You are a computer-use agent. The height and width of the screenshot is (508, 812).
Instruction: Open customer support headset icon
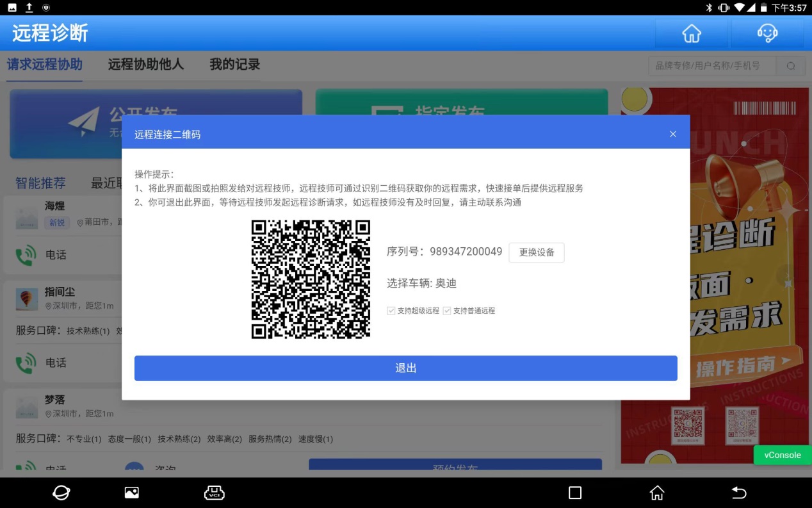tap(767, 33)
